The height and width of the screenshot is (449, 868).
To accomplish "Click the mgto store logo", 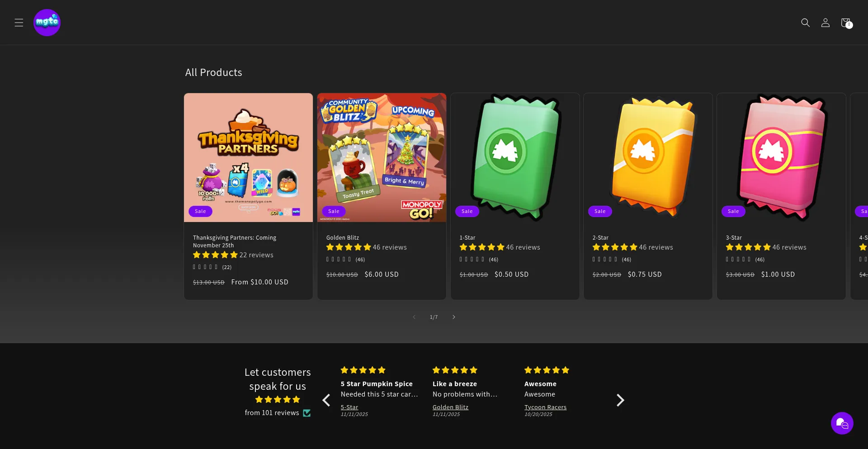I will tap(47, 23).
